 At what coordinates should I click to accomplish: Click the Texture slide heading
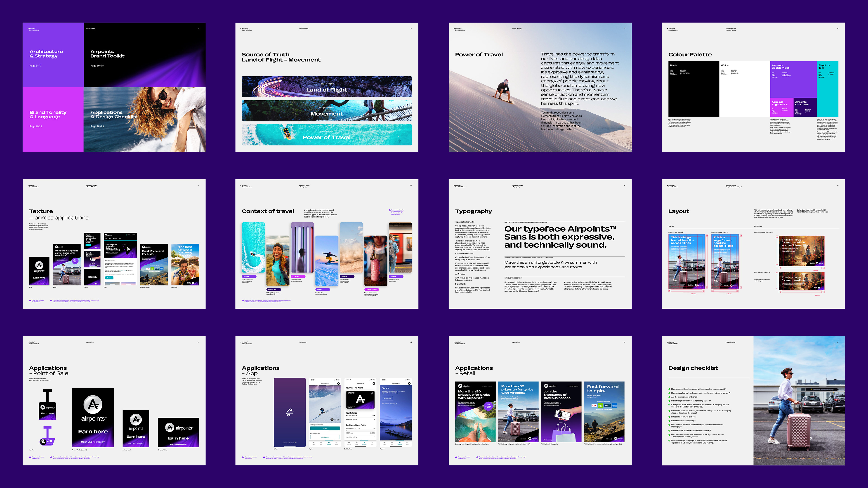pyautogui.click(x=41, y=211)
